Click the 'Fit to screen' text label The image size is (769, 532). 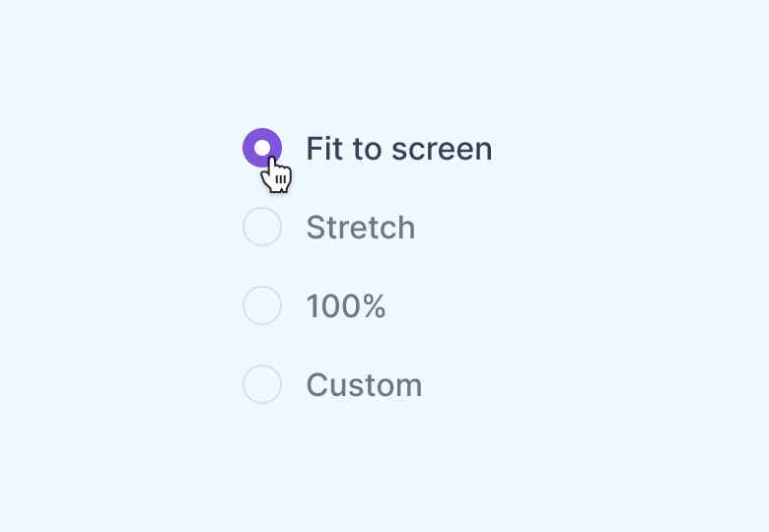[x=398, y=149]
